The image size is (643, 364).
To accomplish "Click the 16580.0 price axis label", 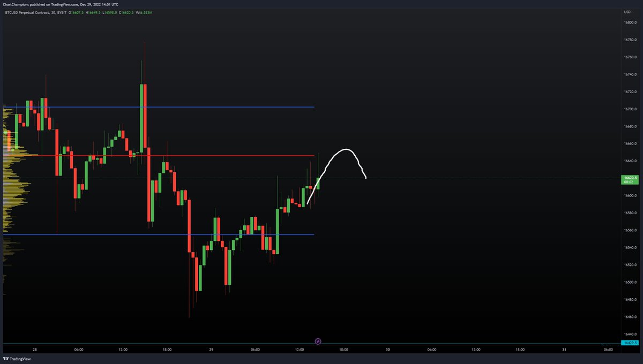I will (629, 213).
